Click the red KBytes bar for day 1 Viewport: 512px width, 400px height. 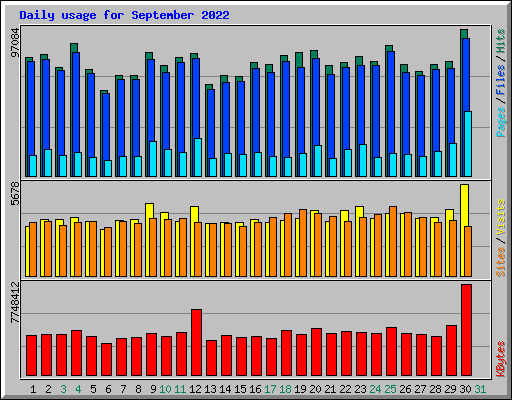coord(31,355)
